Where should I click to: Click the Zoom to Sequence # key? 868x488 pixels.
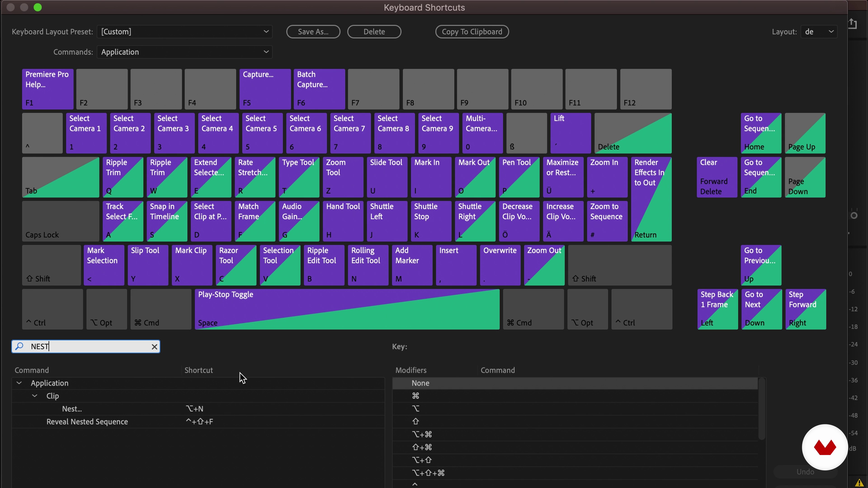point(607,221)
